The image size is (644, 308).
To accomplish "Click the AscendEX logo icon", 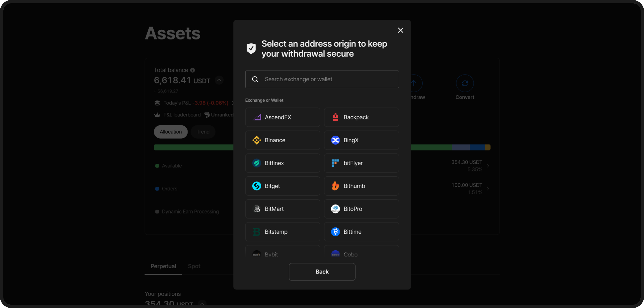I will (x=257, y=117).
